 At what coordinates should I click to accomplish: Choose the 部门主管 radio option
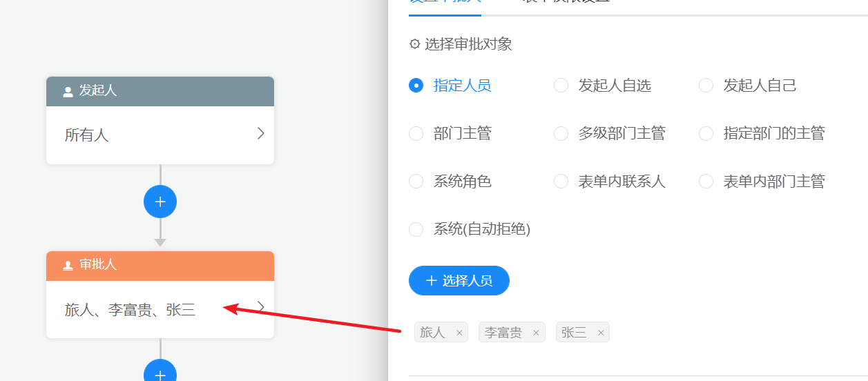tap(416, 133)
